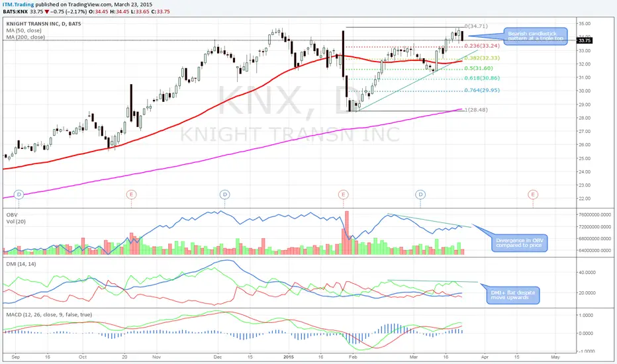Click the May date axis label

[555, 357]
